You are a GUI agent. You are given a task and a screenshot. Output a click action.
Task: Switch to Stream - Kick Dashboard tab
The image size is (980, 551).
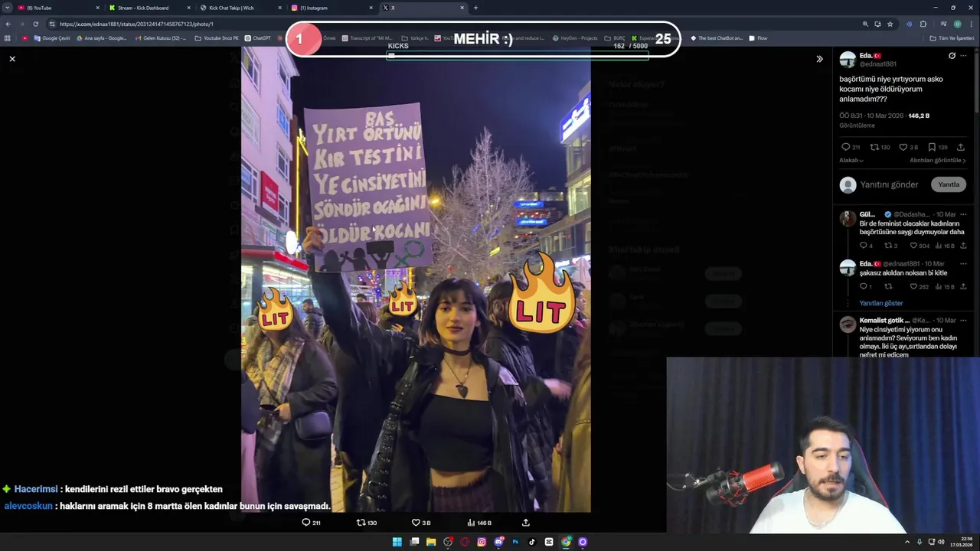tap(149, 8)
